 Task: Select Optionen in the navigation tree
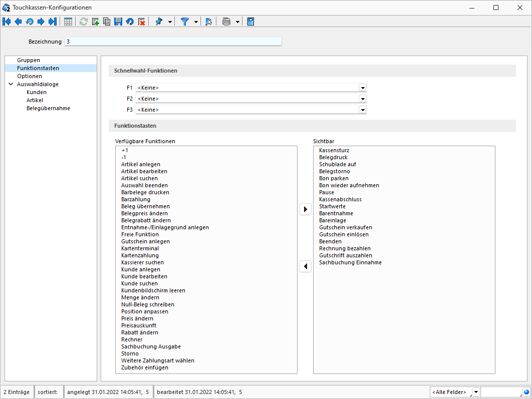30,76
